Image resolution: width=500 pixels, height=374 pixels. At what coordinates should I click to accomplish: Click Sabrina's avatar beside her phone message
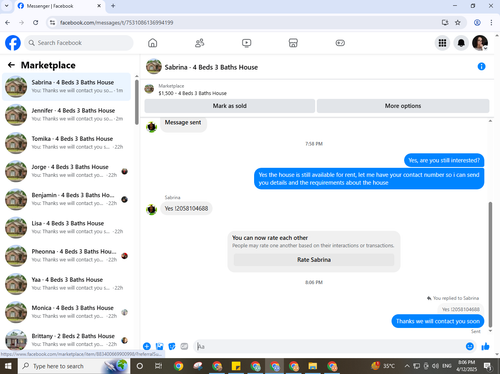click(x=152, y=210)
